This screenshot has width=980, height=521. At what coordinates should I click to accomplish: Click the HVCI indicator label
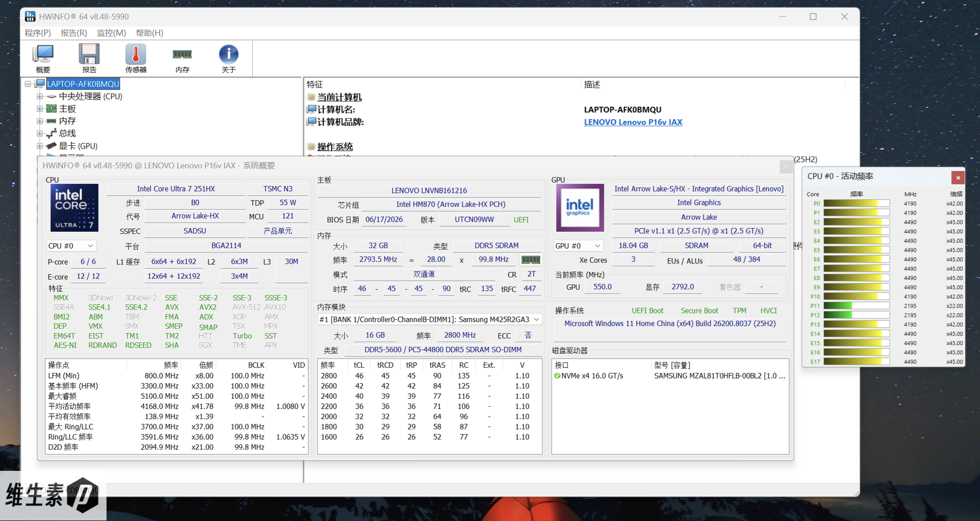(768, 311)
